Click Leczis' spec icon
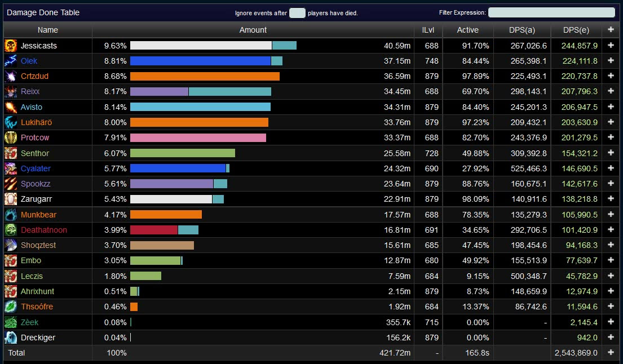Viewport: 623px width, 364px height. pos(11,276)
